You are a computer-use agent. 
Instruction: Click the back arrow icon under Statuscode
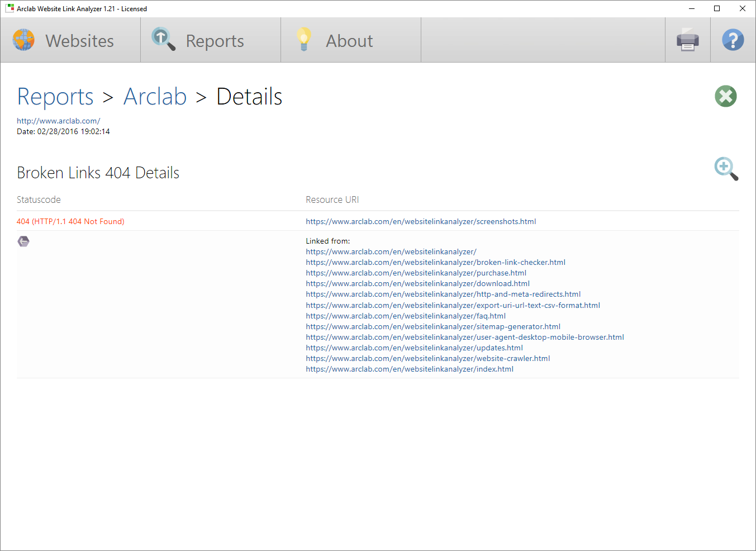pos(23,241)
